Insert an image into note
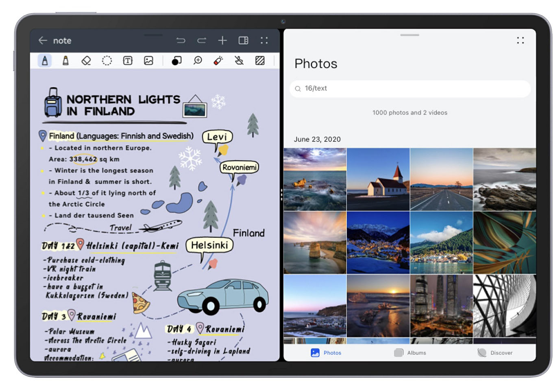Viewport: 560px width, 392px height. [149, 61]
